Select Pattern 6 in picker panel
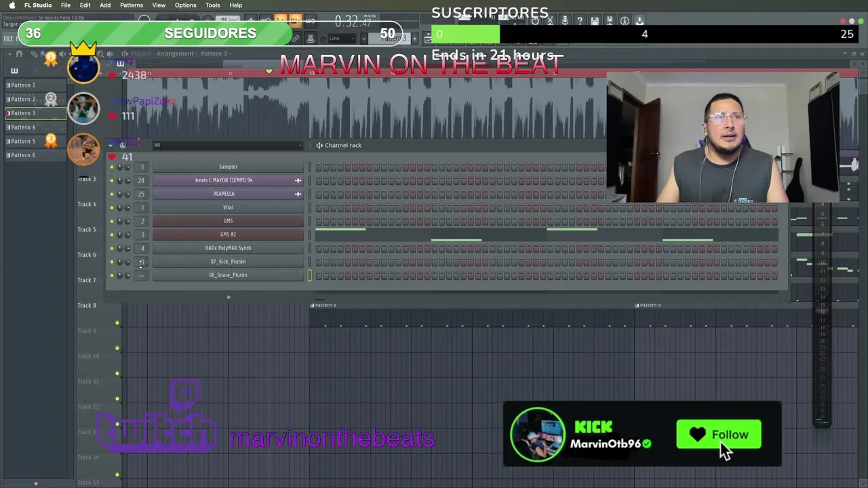The image size is (868, 488). pos(34,155)
